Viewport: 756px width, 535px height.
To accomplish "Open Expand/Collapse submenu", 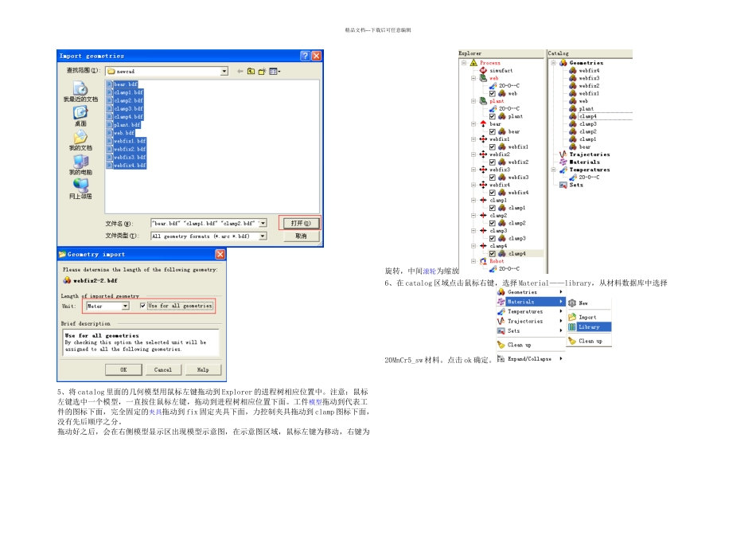I will tap(530, 359).
